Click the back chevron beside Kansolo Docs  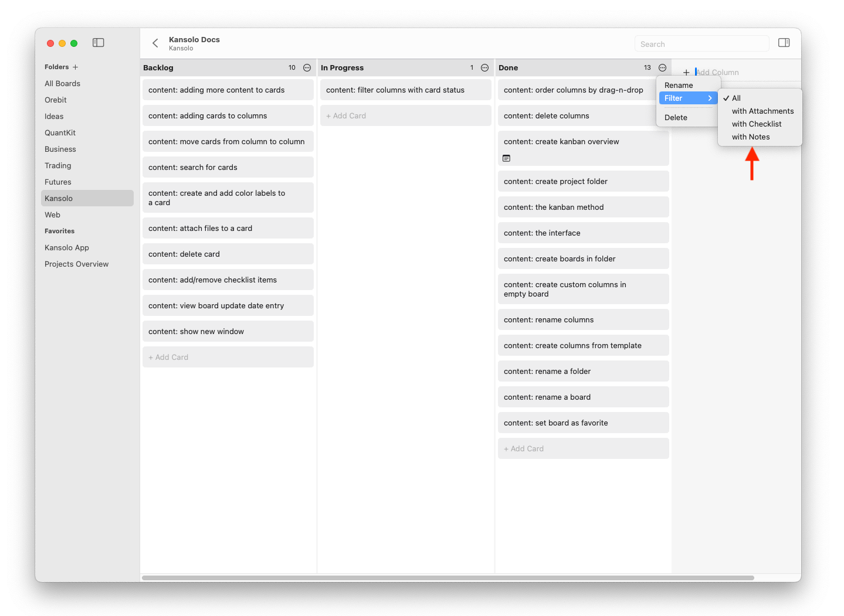[155, 43]
